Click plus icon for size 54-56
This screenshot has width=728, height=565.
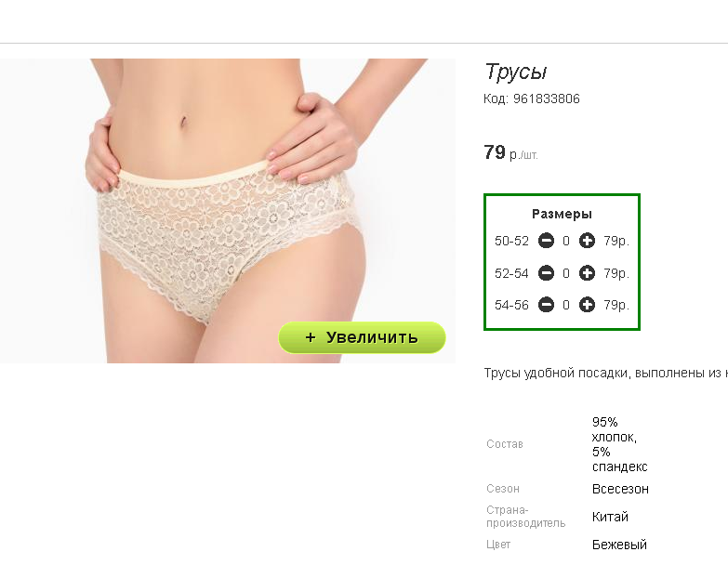click(x=587, y=305)
